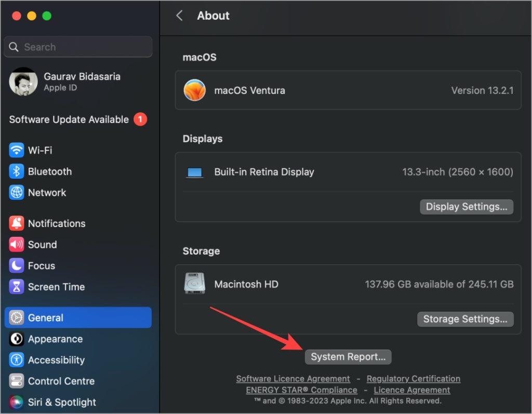Click the 13.3-inch (2560 × 1600) text
This screenshot has height=414, width=532.
coord(458,172)
